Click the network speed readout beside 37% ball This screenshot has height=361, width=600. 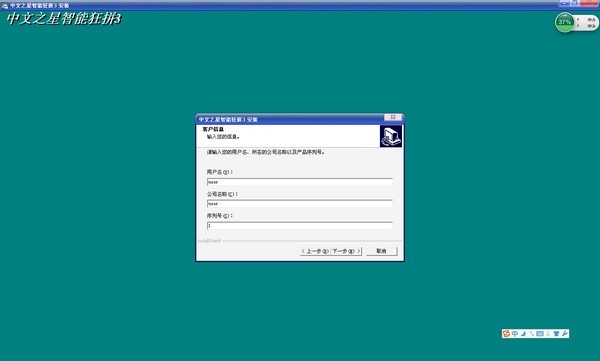(586, 22)
